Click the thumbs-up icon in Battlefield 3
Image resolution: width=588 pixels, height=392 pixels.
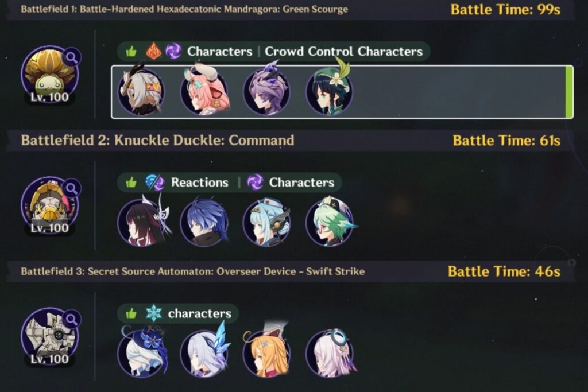tap(131, 313)
